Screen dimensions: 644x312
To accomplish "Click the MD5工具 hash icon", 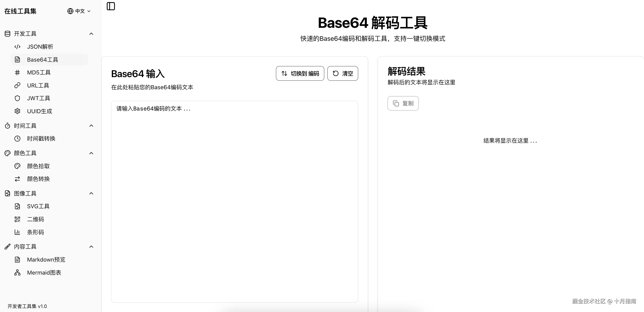I will 17,73.
